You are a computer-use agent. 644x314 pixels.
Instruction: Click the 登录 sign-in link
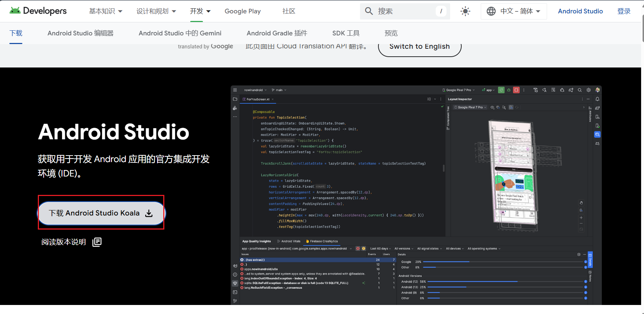point(624,11)
